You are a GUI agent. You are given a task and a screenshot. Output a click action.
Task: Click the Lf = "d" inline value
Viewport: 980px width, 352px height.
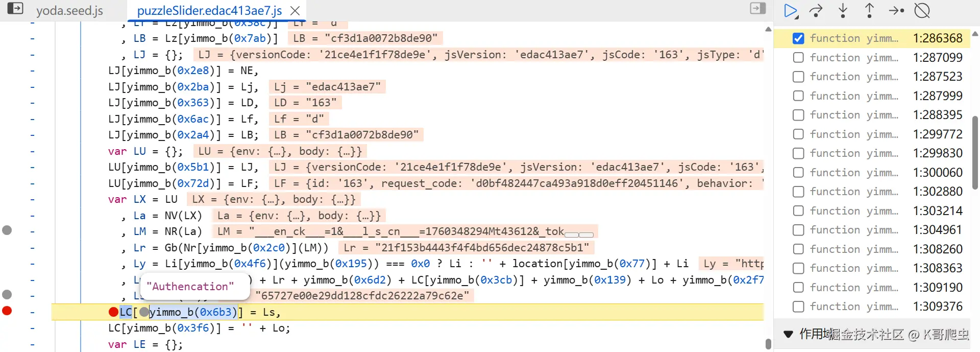[299, 119]
